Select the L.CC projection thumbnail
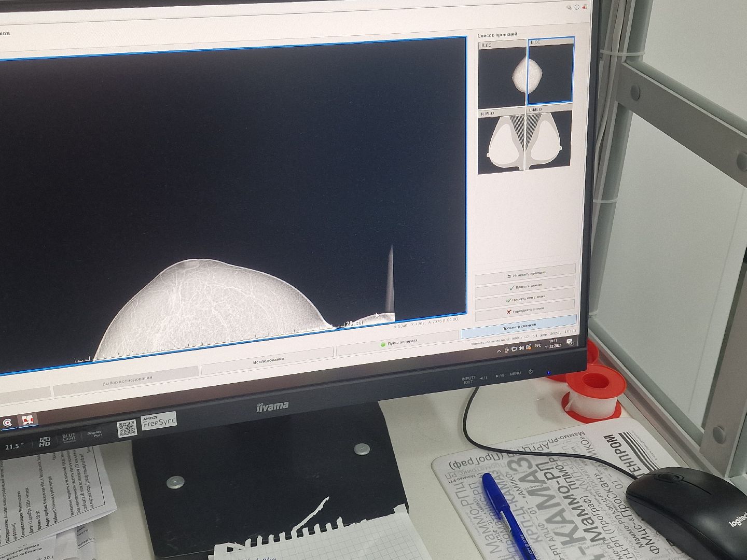 551,72
